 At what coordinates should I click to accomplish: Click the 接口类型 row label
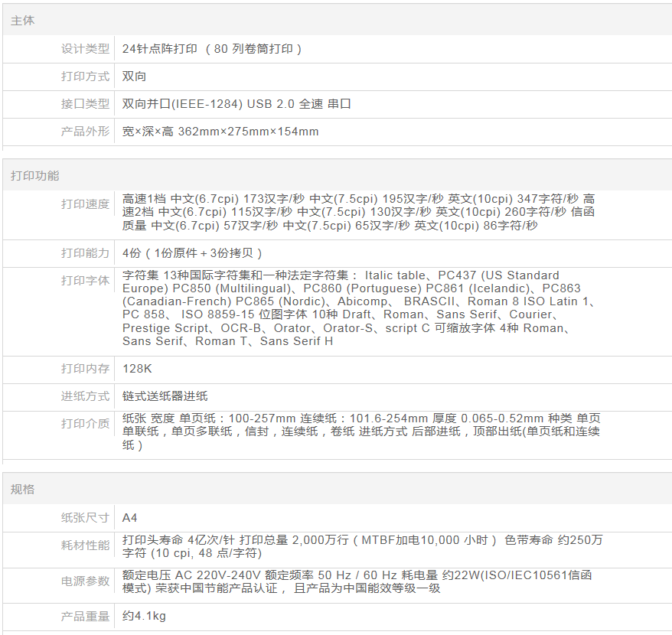click(85, 104)
